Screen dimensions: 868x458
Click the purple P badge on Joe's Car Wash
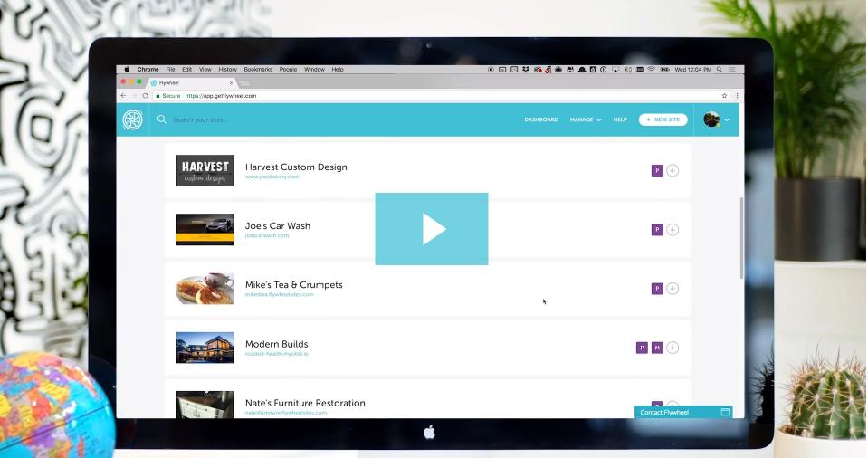[x=657, y=229]
